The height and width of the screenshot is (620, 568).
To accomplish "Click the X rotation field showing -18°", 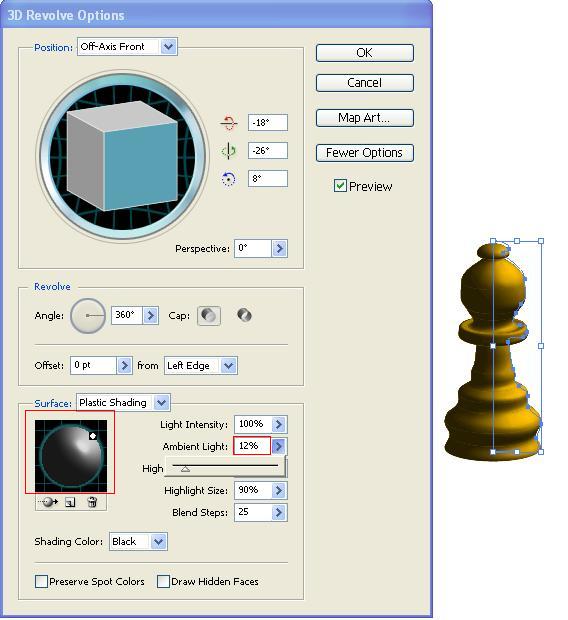I will 268,123.
